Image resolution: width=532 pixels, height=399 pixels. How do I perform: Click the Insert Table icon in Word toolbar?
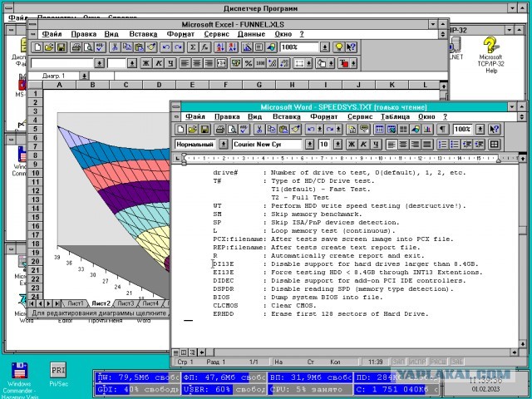click(x=379, y=130)
